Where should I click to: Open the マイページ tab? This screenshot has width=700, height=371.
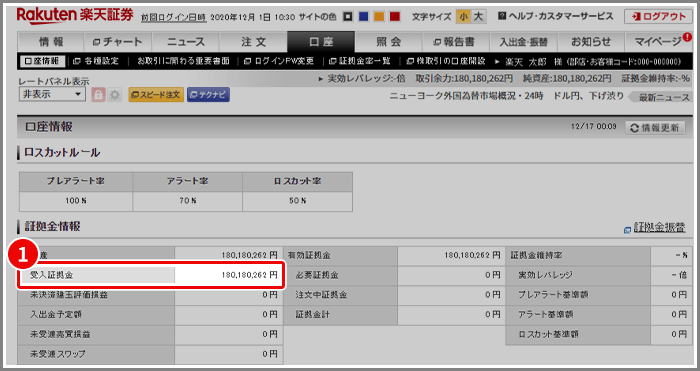click(x=658, y=42)
